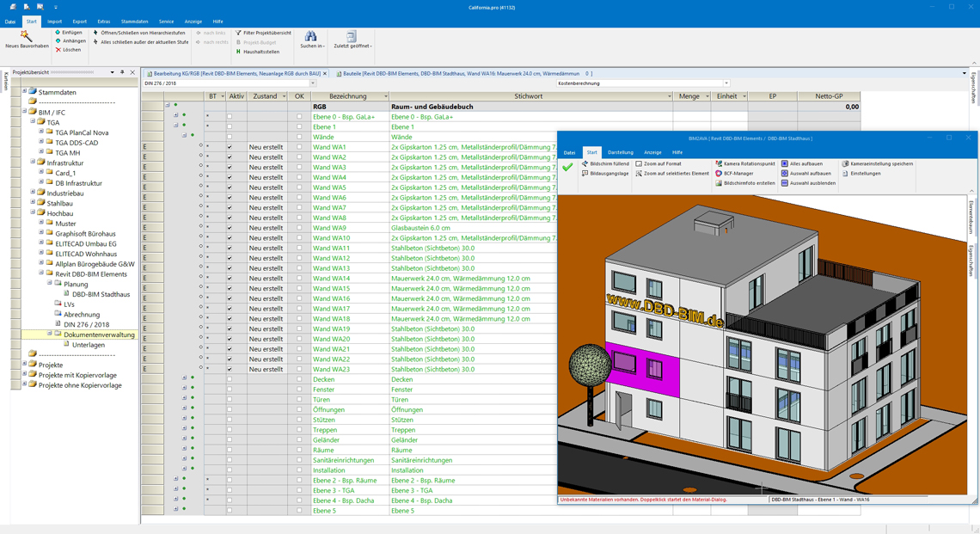The height and width of the screenshot is (534, 980).
Task: Click Zoom auf selektiertes Element icon
Action: tap(639, 174)
